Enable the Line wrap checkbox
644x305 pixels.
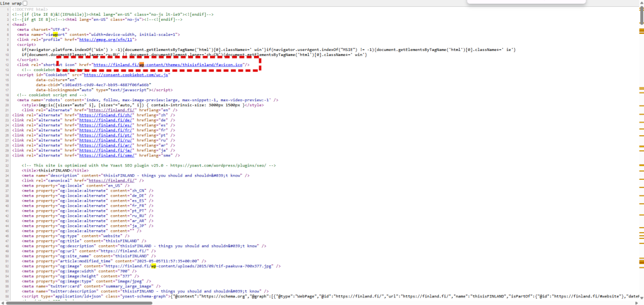(x=25, y=3)
